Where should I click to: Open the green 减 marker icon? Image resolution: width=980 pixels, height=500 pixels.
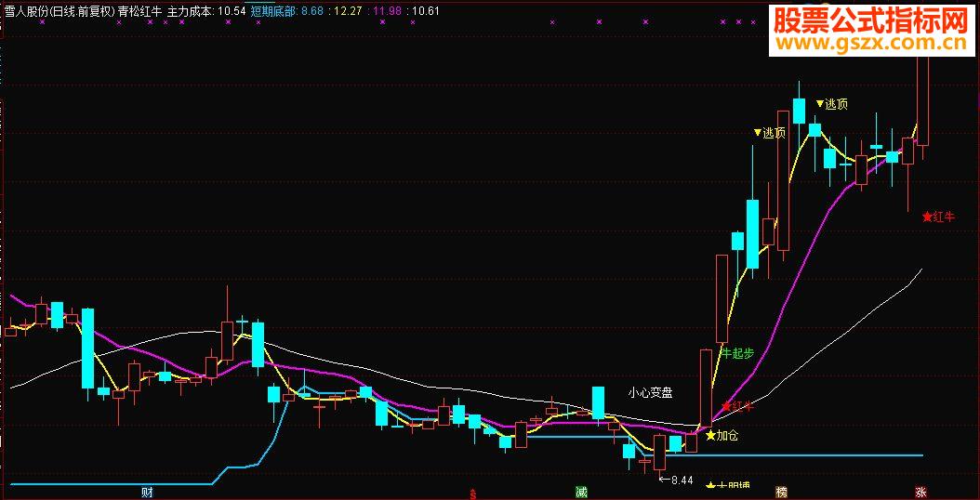581,493
